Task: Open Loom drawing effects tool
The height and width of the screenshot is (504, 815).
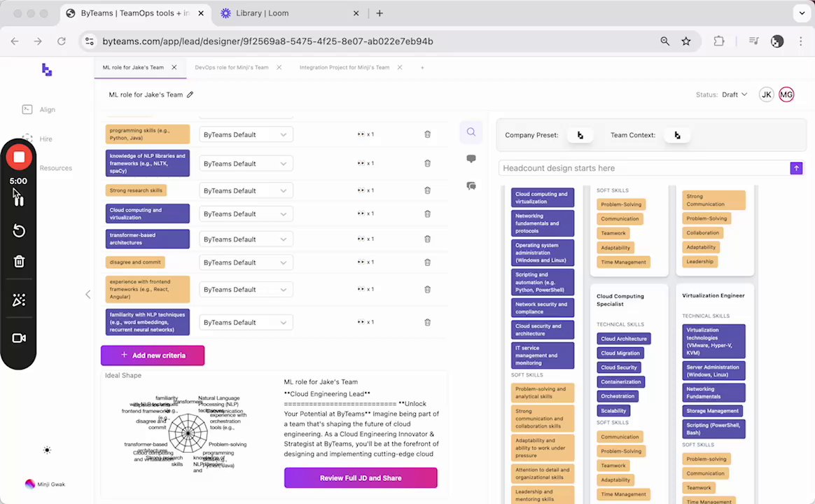Action: click(19, 300)
